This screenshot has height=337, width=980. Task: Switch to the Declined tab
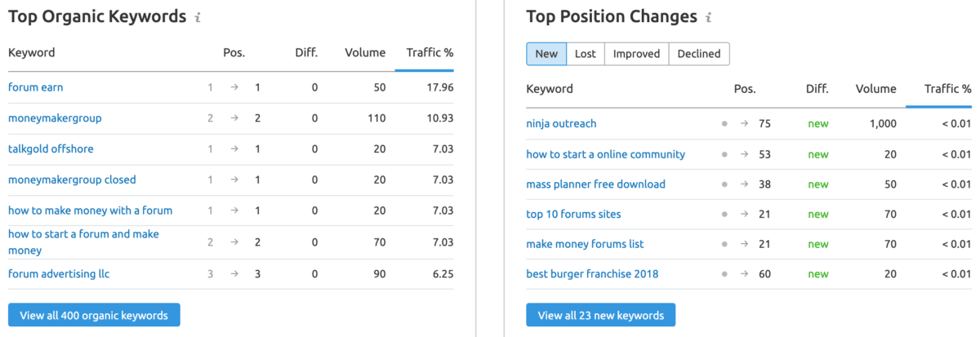[x=699, y=54]
